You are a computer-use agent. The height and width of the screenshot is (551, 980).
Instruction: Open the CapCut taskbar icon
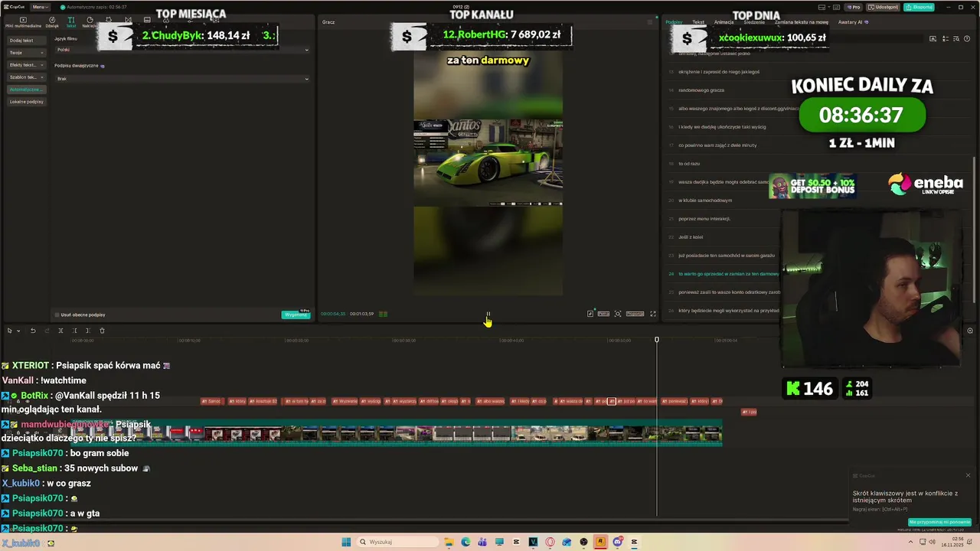pos(634,542)
